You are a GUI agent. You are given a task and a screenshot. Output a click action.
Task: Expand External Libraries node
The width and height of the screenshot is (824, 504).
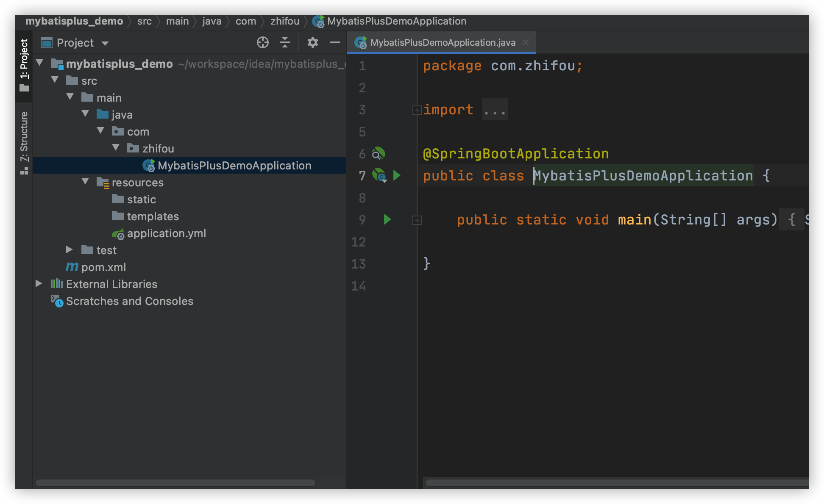pyautogui.click(x=39, y=284)
